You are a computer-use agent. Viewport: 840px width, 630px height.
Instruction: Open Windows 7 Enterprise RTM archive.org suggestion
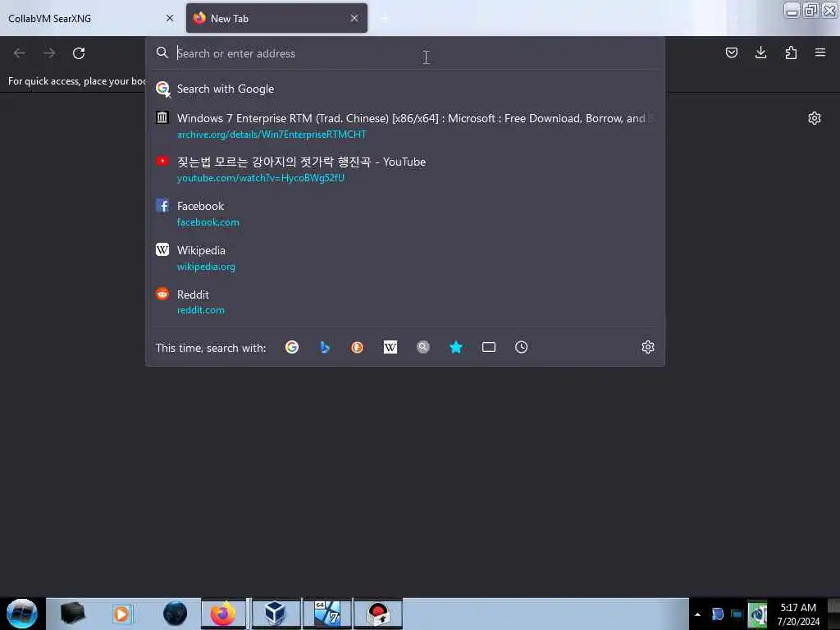click(x=405, y=126)
